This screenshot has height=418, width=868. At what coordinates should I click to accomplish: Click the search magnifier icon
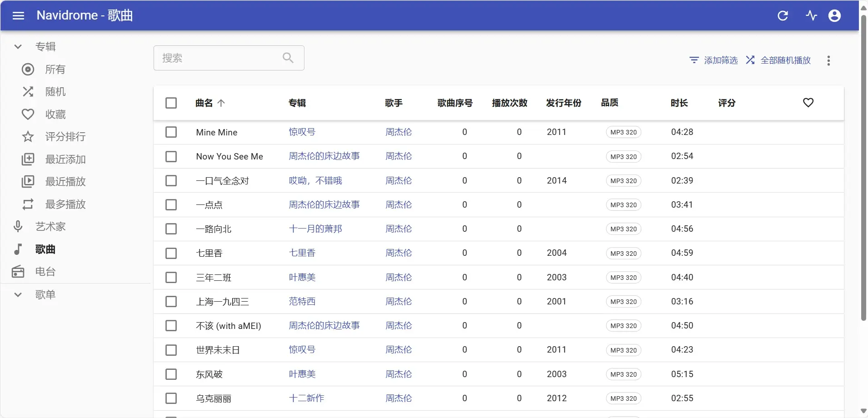click(x=288, y=58)
